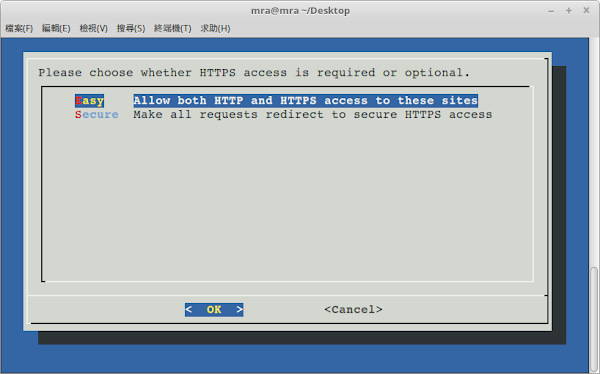
Task: Select the Easy option
Action: point(90,101)
